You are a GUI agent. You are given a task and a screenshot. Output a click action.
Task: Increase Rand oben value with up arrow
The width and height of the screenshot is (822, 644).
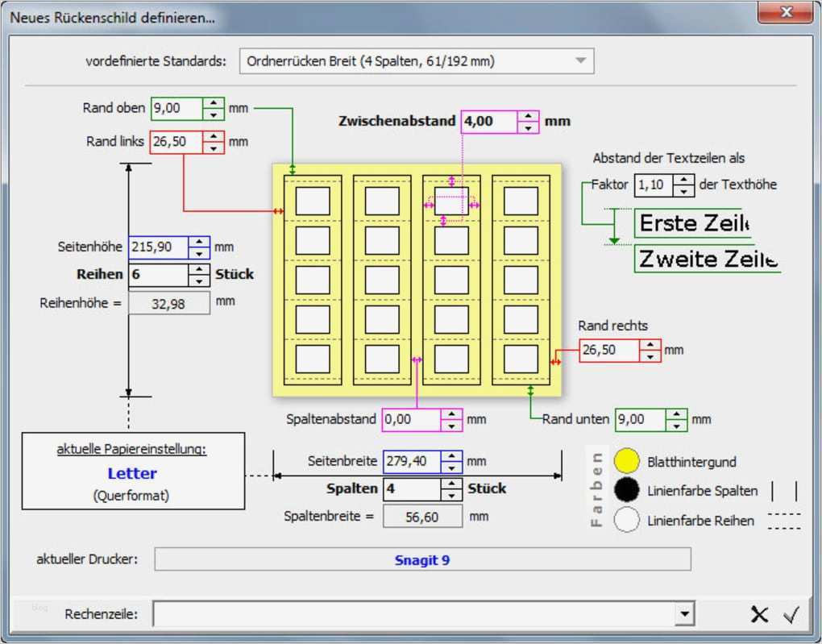[214, 103]
